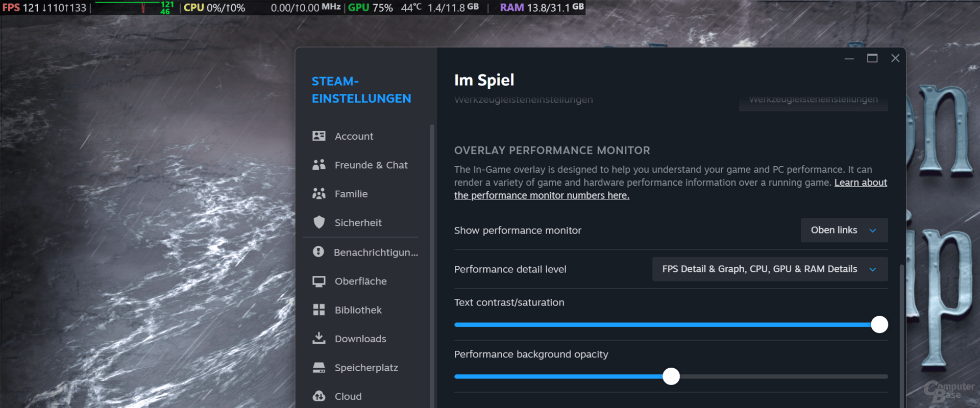Click the Show performance monitor label
The width and height of the screenshot is (980, 408).
click(x=518, y=231)
